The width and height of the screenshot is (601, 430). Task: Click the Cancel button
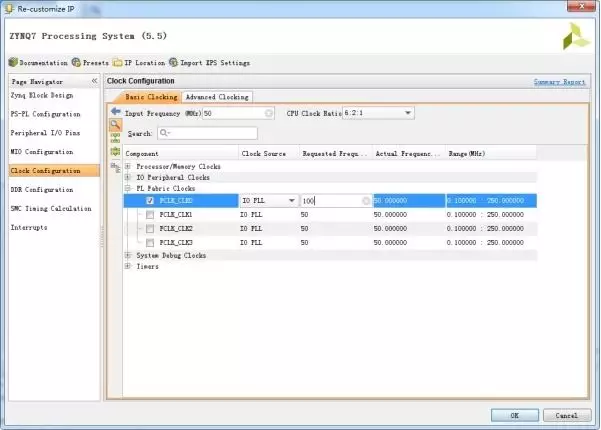[x=567, y=415]
